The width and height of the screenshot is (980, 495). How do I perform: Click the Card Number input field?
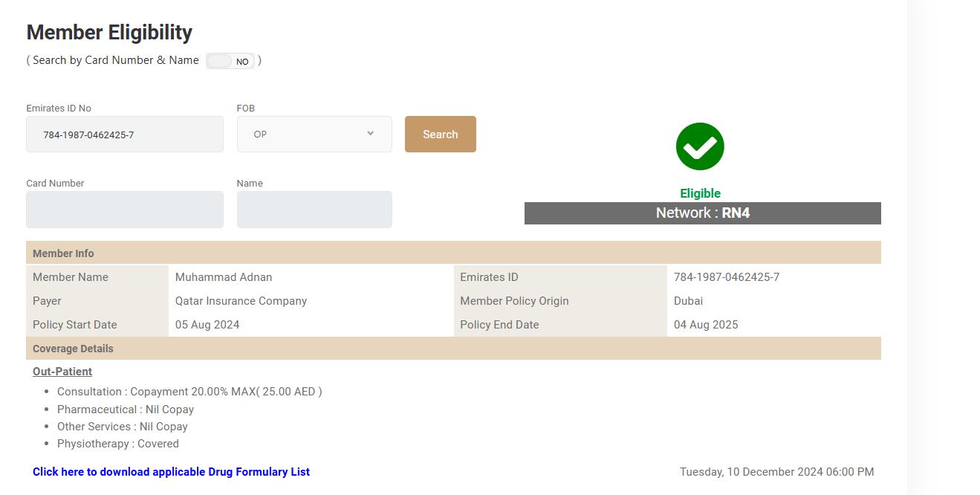click(124, 210)
